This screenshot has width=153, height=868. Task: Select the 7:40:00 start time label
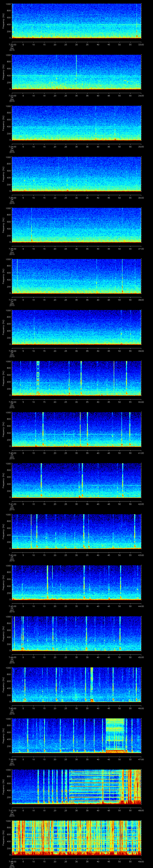click(12, 453)
